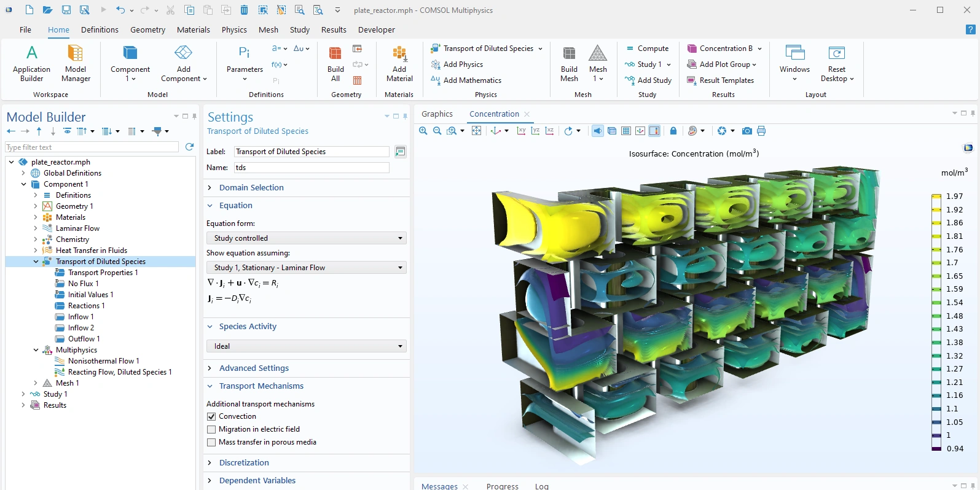Viewport: 980px width, 490px height.
Task: Click zoom in icon in graphics toolbar
Action: [x=423, y=131]
